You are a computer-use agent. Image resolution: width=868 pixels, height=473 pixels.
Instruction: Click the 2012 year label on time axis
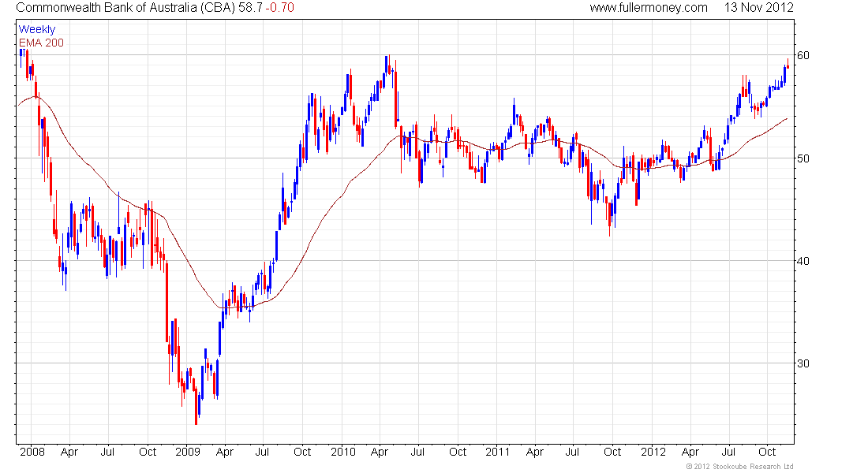click(653, 452)
